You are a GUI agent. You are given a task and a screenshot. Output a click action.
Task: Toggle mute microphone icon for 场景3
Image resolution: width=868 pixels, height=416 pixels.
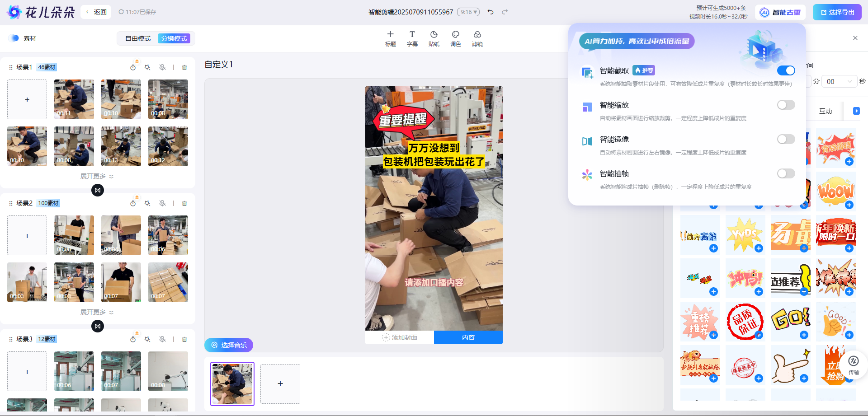pyautogui.click(x=162, y=339)
